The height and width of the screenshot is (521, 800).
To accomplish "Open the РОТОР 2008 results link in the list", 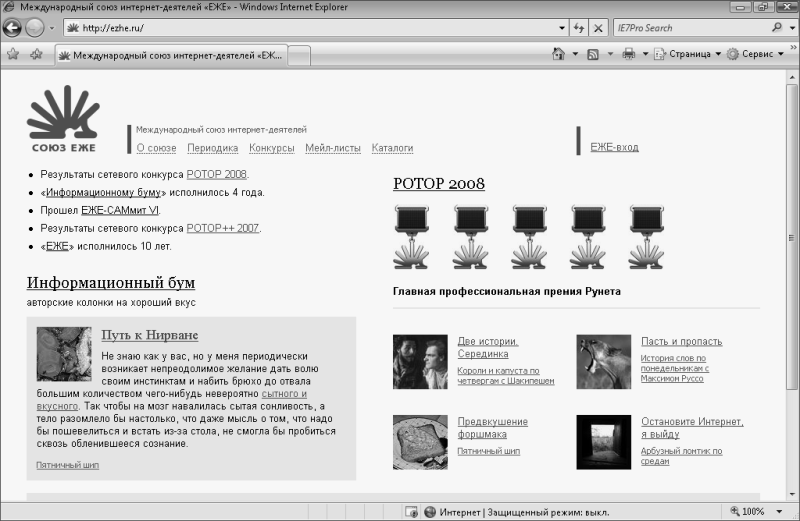I will point(216,175).
